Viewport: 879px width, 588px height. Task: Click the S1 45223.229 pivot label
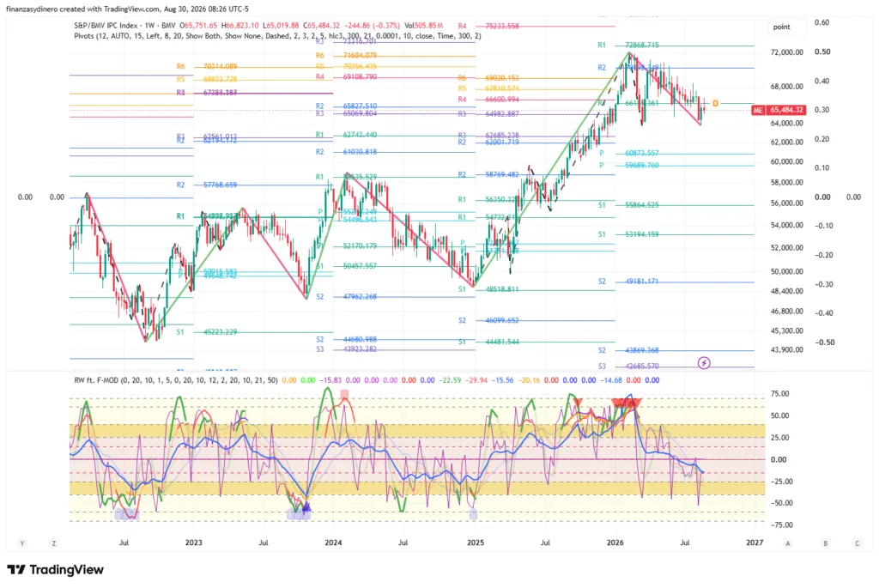206,332
